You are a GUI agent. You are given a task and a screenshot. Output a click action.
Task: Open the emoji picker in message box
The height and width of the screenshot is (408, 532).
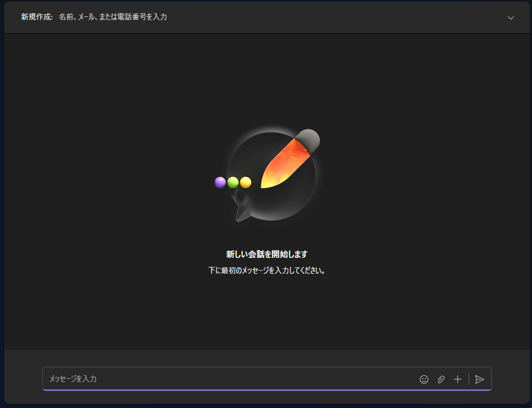(424, 379)
